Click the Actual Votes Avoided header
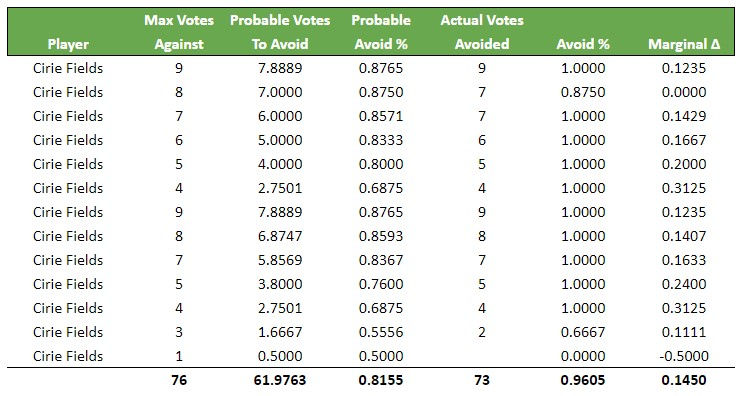 (482, 32)
